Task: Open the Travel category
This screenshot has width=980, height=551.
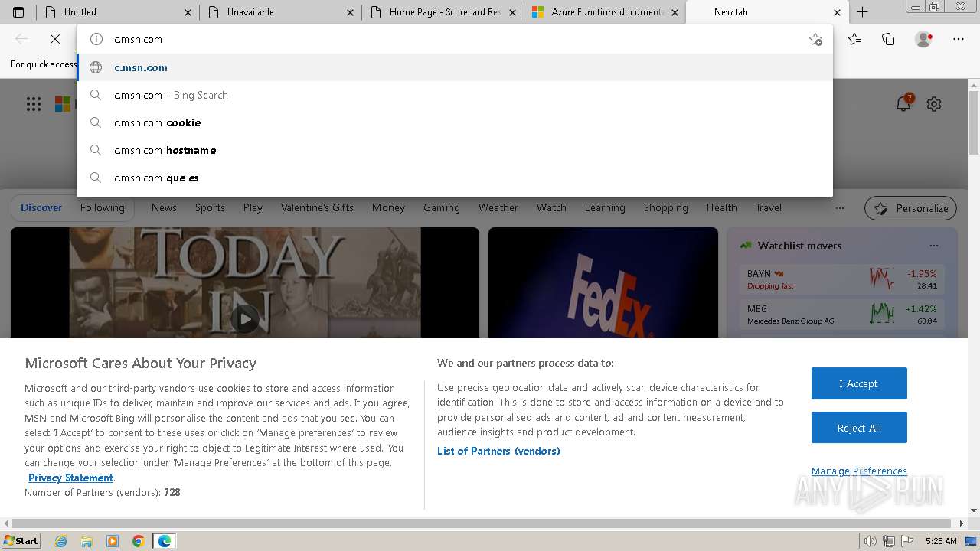Action: click(x=769, y=207)
